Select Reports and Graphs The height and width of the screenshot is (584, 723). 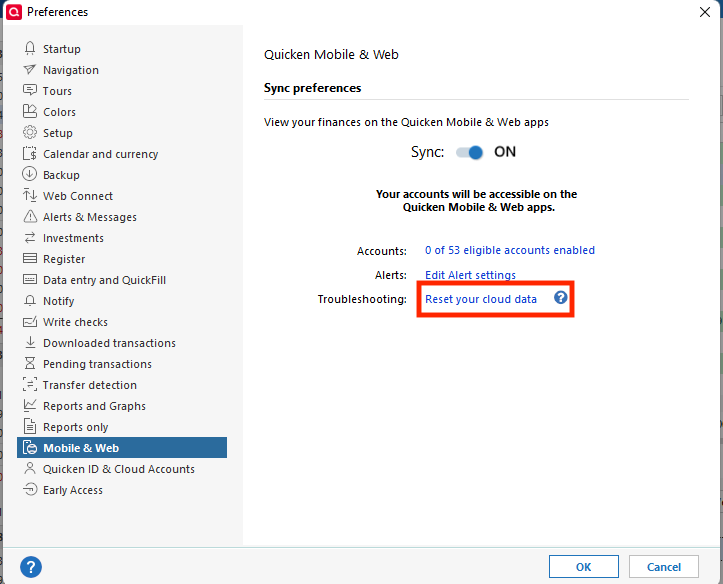point(95,406)
